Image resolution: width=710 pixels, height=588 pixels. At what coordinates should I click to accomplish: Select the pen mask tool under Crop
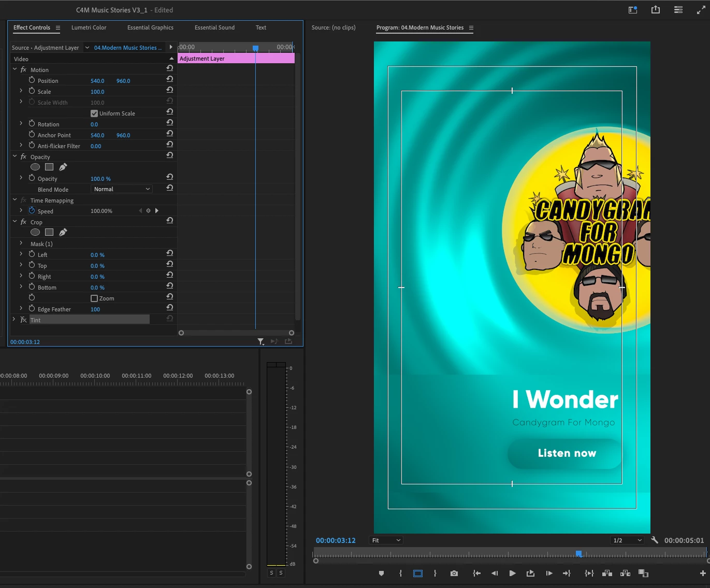63,232
